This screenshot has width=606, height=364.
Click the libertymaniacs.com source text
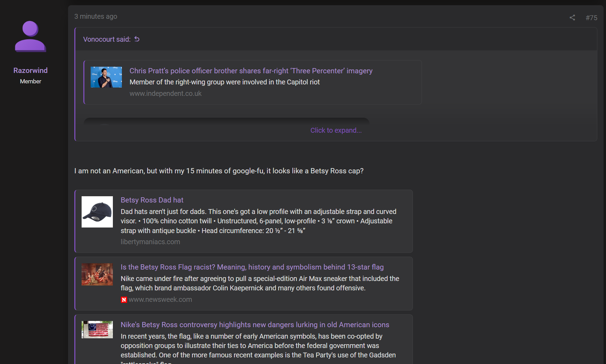[x=150, y=242]
